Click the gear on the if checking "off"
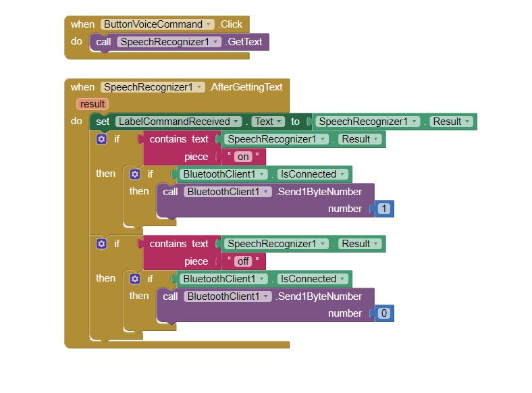This screenshot has width=532, height=393. pyautogui.click(x=101, y=244)
